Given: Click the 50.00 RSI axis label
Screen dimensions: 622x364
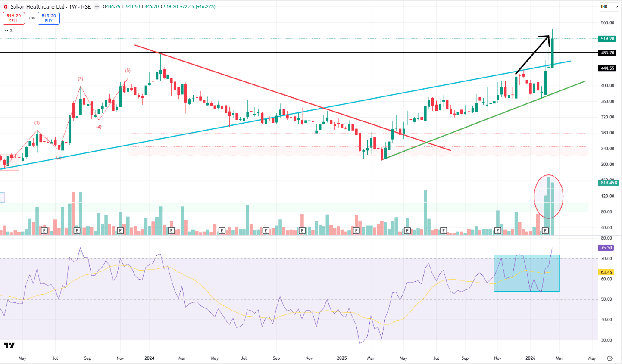Looking at the screenshot, I should point(606,299).
